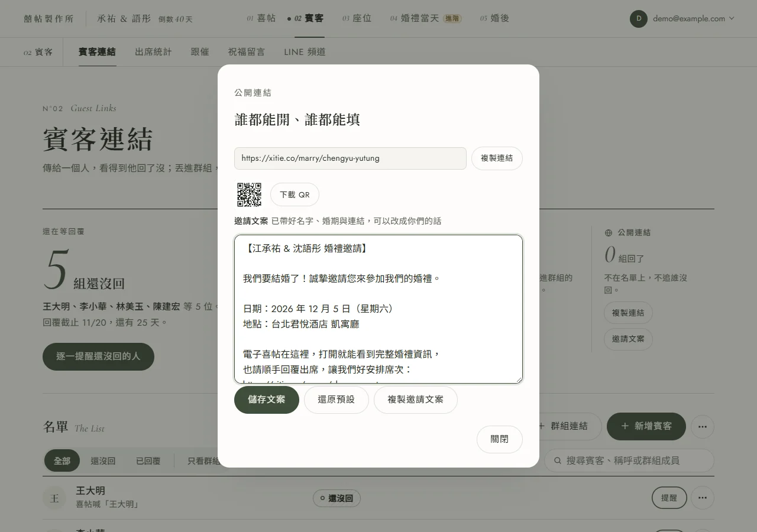
Task: Switch to 01 喜帖 step
Action: [261, 18]
